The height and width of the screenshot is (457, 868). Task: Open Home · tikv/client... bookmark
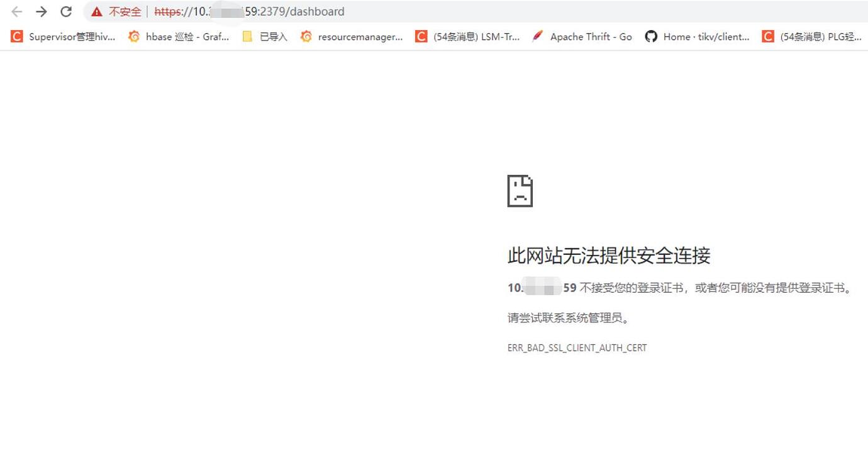click(697, 37)
